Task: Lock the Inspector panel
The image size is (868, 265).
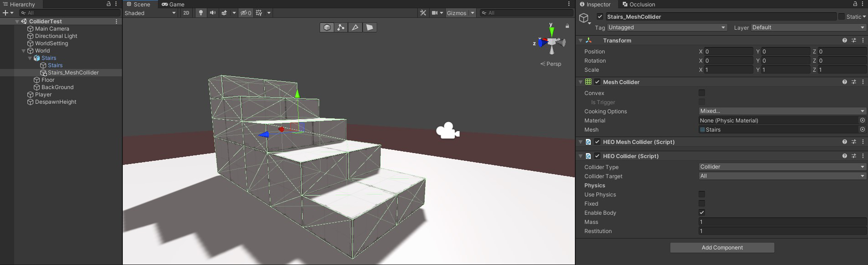Action: click(x=855, y=4)
